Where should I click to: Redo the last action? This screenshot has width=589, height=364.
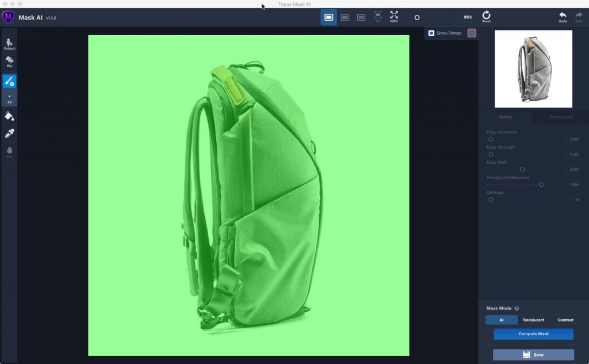579,17
